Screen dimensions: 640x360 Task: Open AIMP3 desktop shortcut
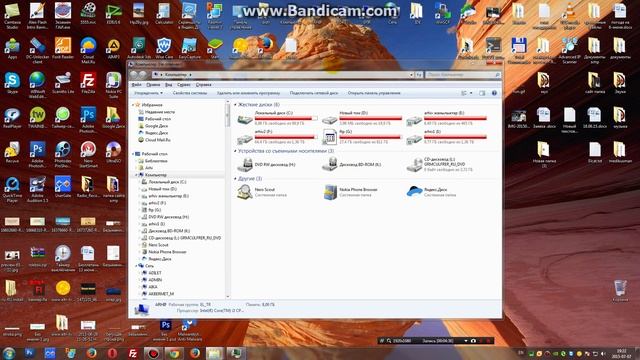(113, 48)
